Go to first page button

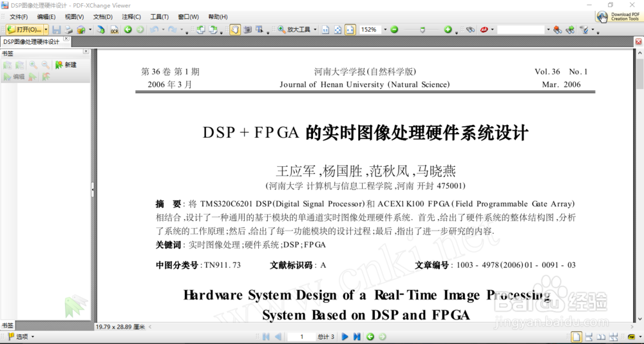[x=266, y=337]
